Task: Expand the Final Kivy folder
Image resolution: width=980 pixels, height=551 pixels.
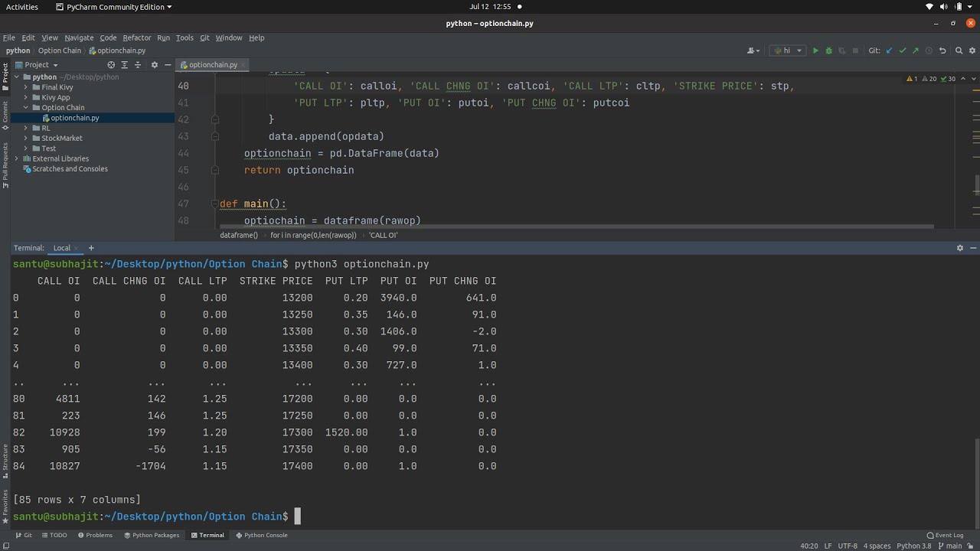Action: coord(25,87)
